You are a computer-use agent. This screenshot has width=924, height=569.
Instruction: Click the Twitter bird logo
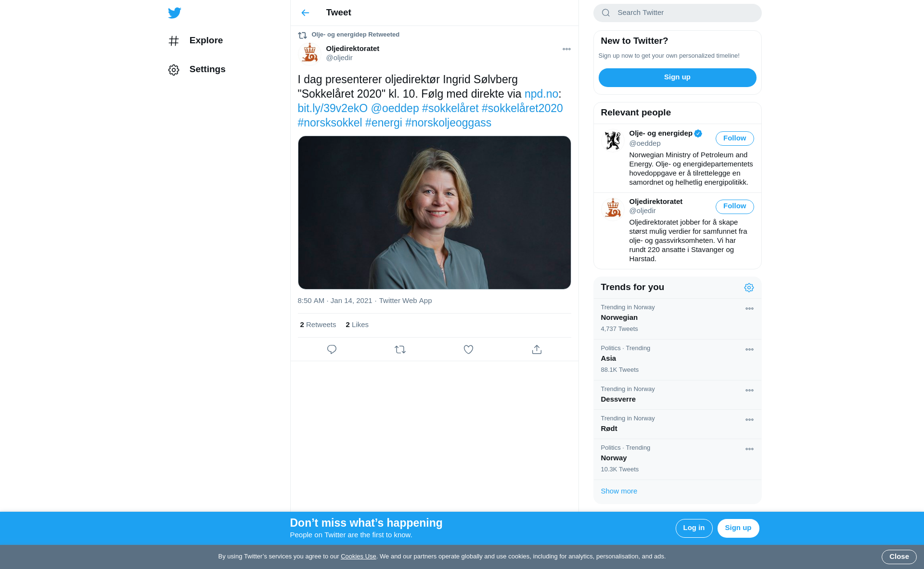(x=174, y=13)
